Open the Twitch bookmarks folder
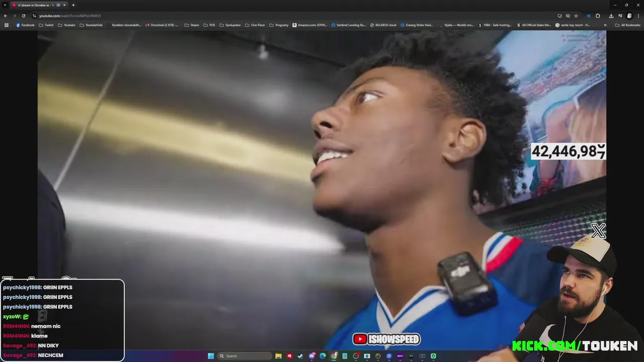The width and height of the screenshot is (644, 362). (46, 25)
